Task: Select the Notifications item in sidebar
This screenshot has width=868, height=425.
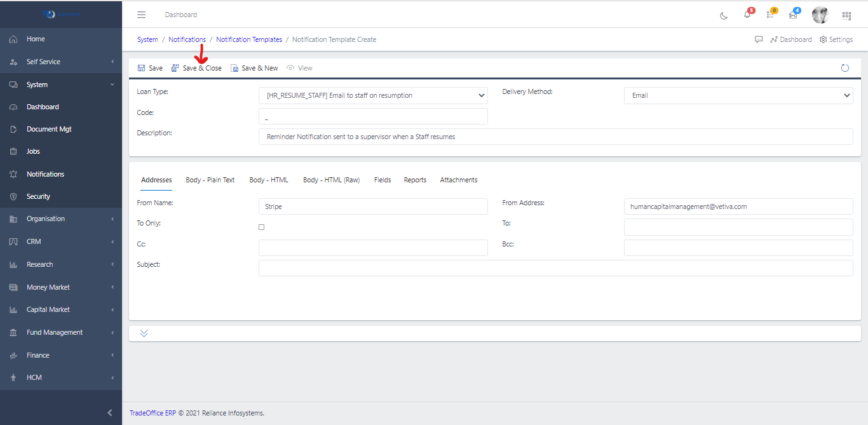Action: coord(44,173)
